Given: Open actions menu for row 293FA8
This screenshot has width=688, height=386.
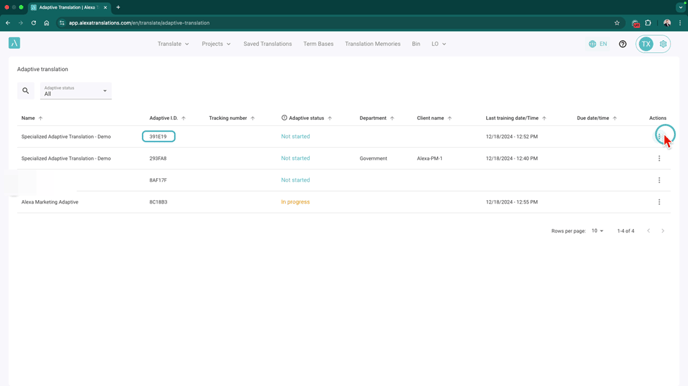Looking at the screenshot, I should pyautogui.click(x=659, y=158).
